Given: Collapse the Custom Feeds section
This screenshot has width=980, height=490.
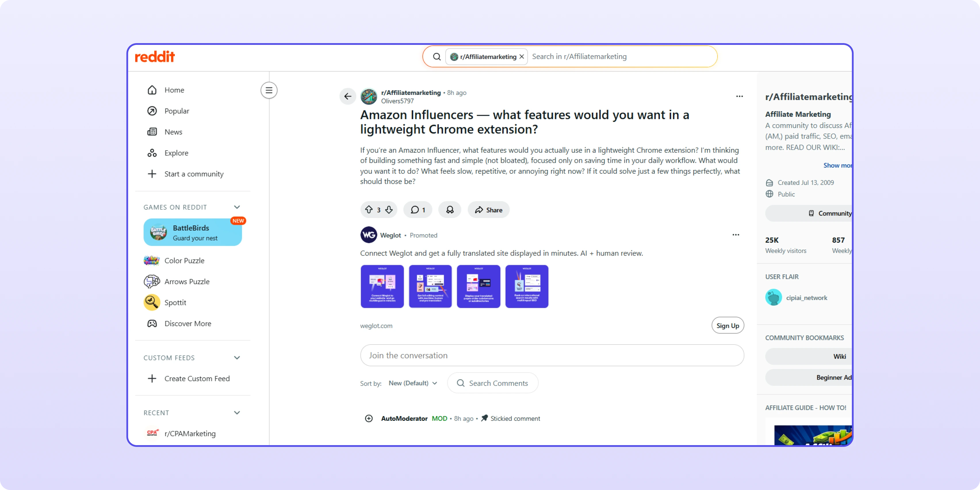Looking at the screenshot, I should pyautogui.click(x=237, y=358).
